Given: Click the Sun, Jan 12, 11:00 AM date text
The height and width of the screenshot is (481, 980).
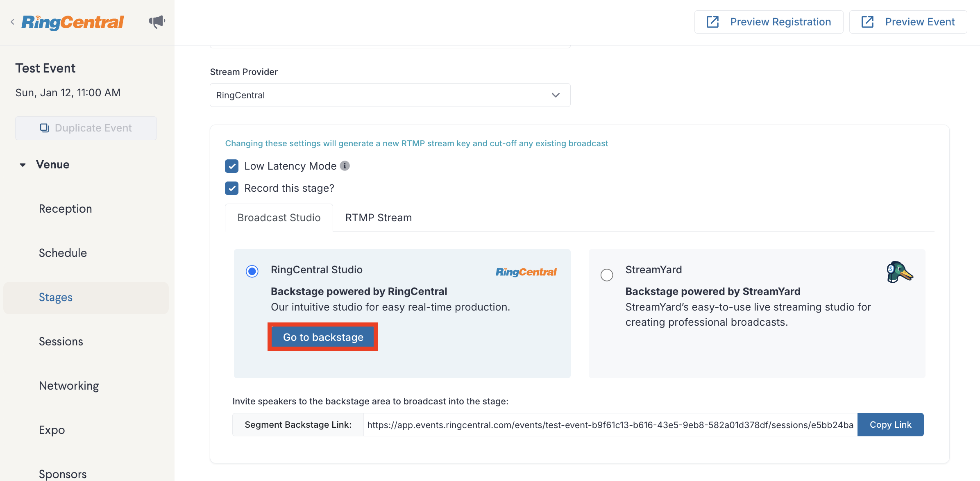Looking at the screenshot, I should click(68, 93).
